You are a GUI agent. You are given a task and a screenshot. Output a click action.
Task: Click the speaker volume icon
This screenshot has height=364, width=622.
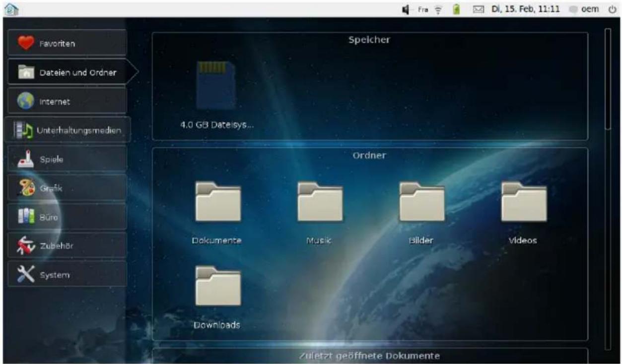tap(406, 9)
